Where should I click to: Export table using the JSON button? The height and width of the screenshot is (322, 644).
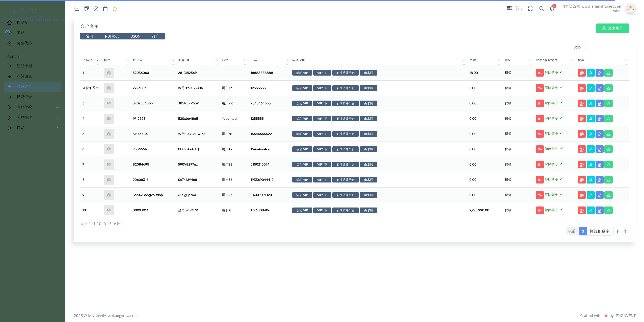136,36
